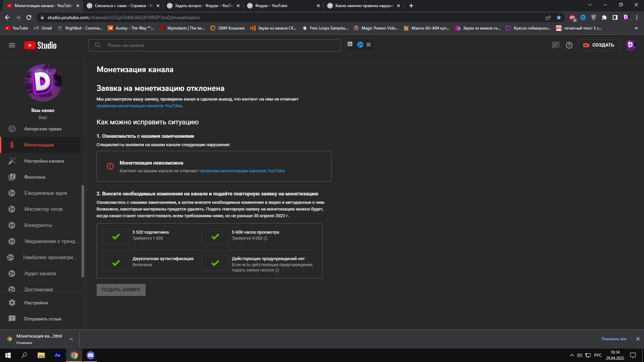Toggle the 5 608 часов просмотра checkmark status
Image resolution: width=644 pixels, height=362 pixels.
click(215, 236)
